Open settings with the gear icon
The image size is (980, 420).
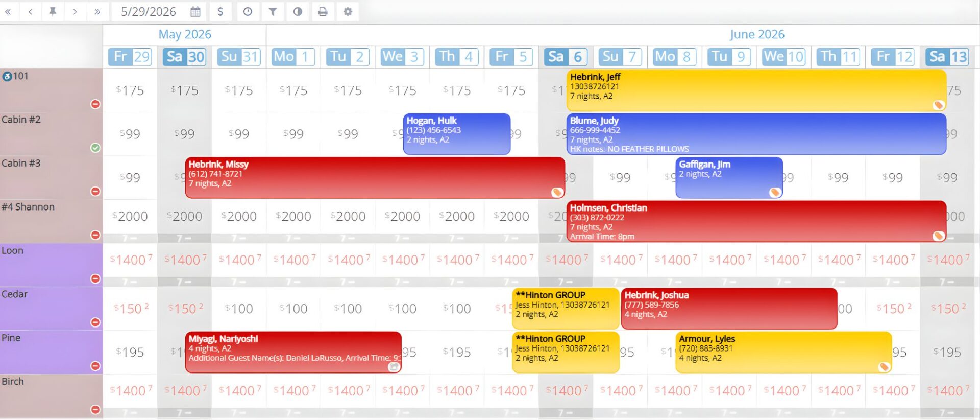(348, 11)
